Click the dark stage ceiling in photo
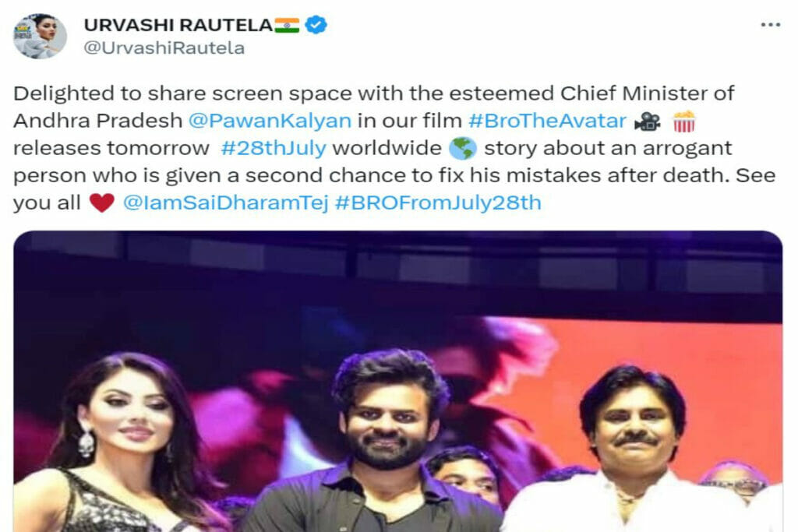 (398, 270)
